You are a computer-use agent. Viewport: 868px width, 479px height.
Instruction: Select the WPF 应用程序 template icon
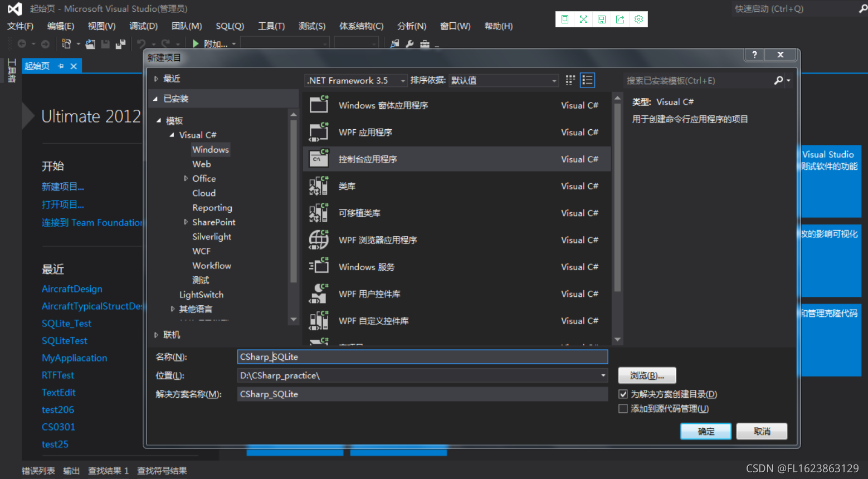(x=318, y=132)
